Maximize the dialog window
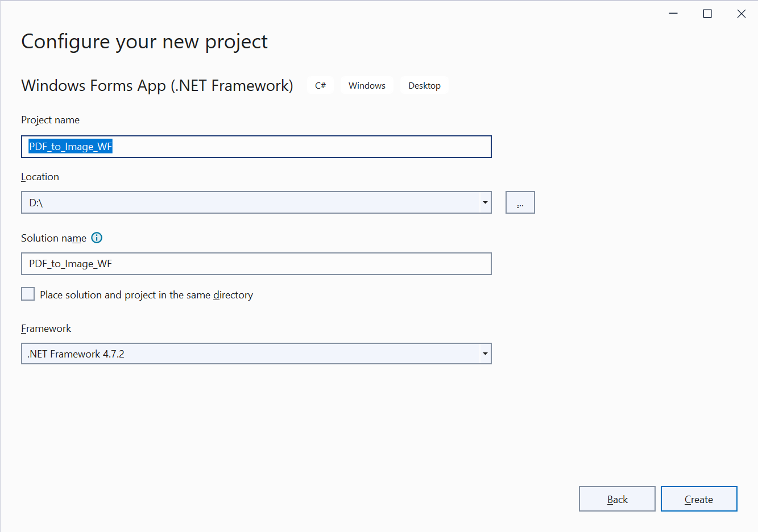Image resolution: width=758 pixels, height=532 pixels. [x=707, y=14]
